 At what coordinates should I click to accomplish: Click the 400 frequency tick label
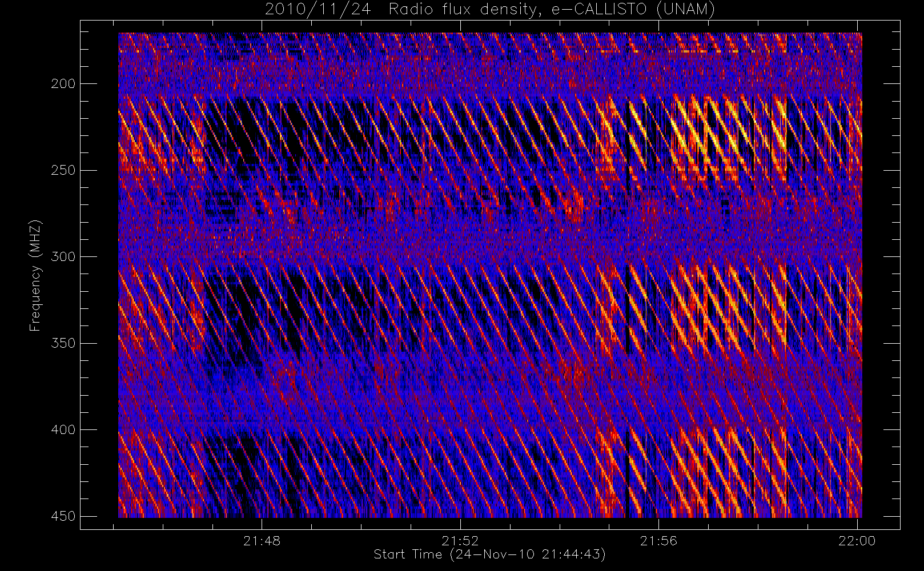[63, 429]
